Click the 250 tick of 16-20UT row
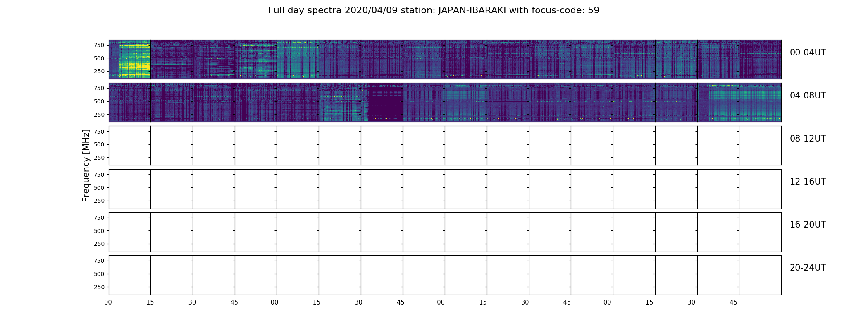 [99, 244]
